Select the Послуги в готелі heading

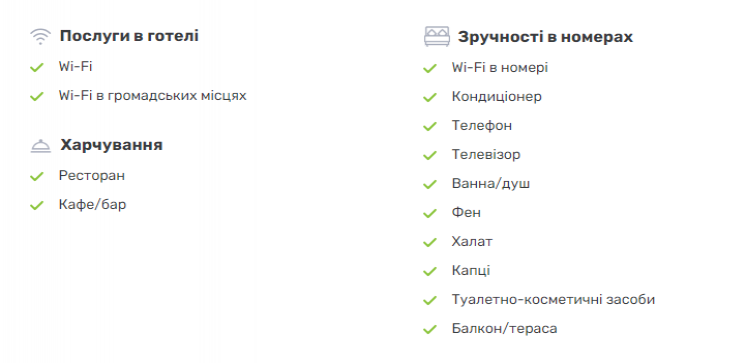click(129, 36)
